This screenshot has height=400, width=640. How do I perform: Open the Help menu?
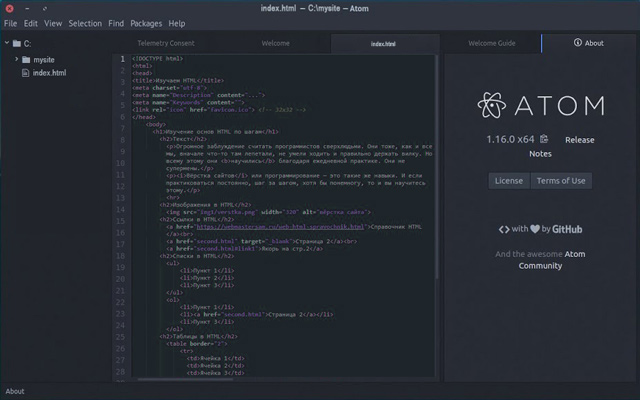pyautogui.click(x=177, y=24)
